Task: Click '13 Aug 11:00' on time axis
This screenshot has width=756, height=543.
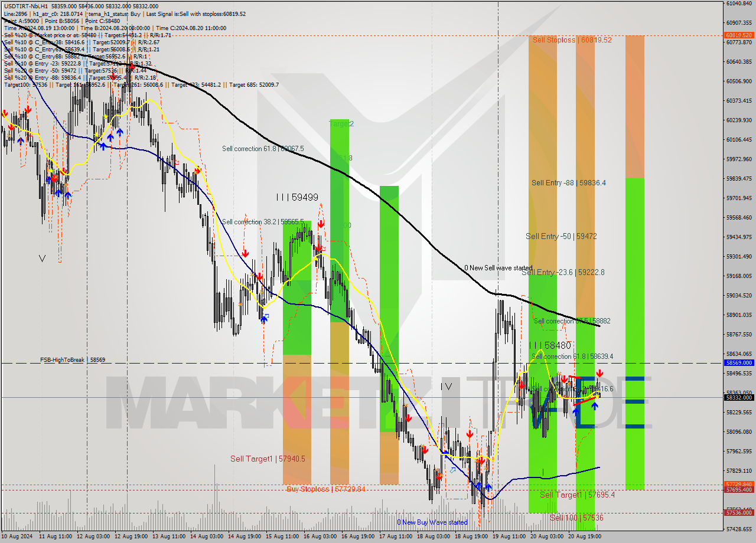Action: 169,538
